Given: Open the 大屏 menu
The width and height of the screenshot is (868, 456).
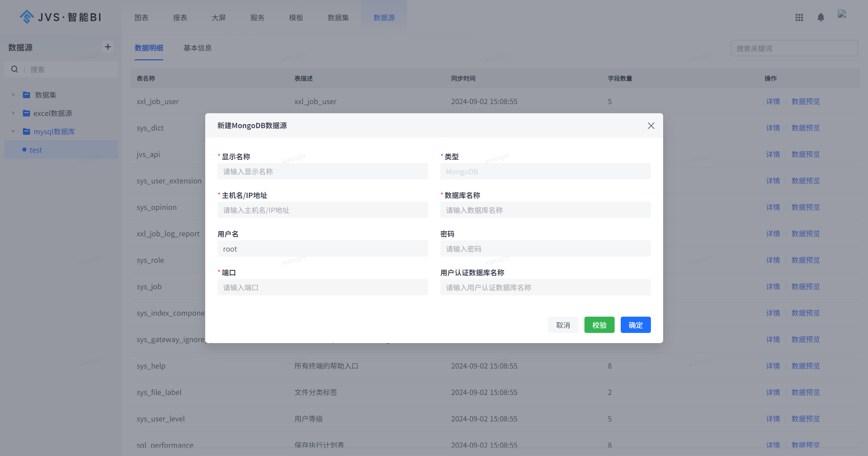Looking at the screenshot, I should pyautogui.click(x=219, y=18).
